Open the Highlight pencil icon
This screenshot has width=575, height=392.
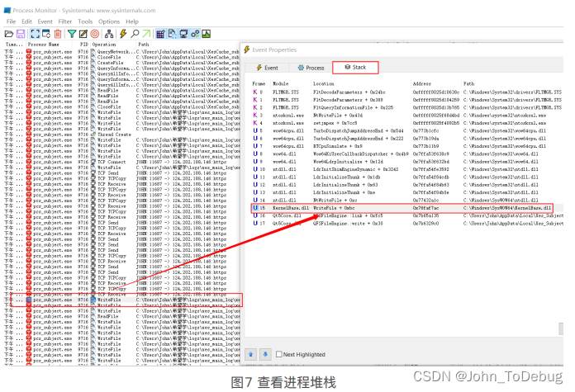point(83,34)
